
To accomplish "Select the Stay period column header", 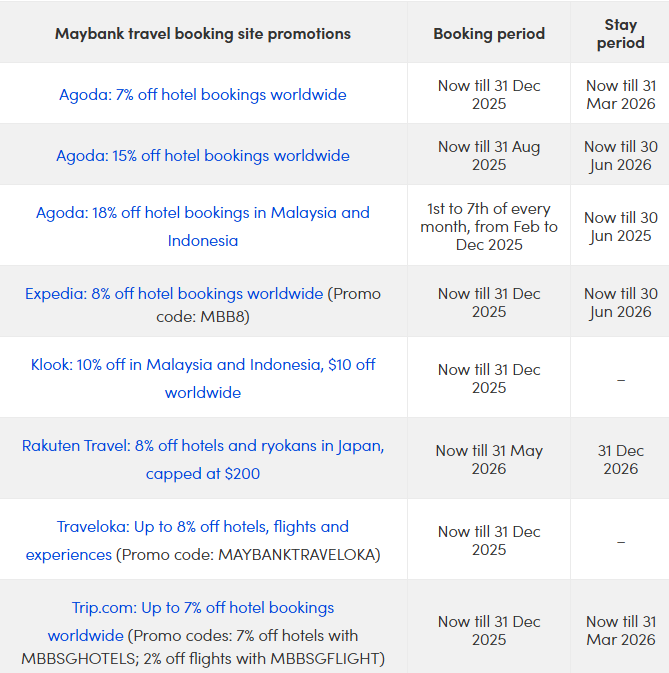I will 621,34.
